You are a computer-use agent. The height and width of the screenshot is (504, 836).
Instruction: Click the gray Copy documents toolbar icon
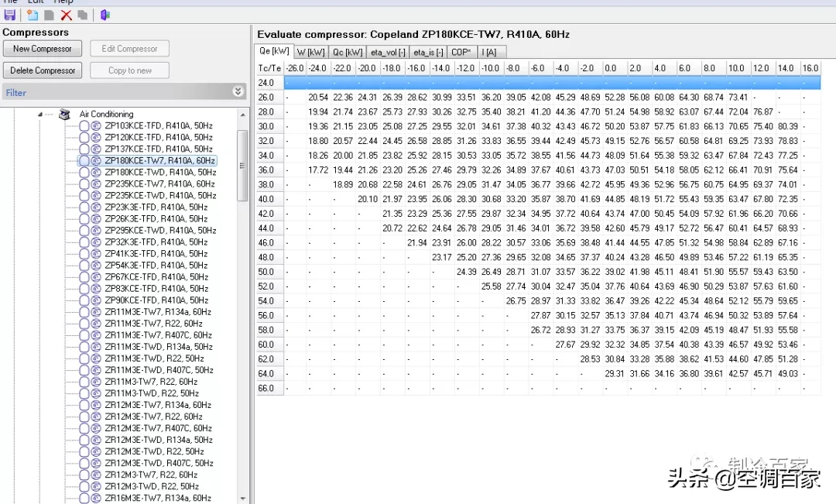click(82, 15)
